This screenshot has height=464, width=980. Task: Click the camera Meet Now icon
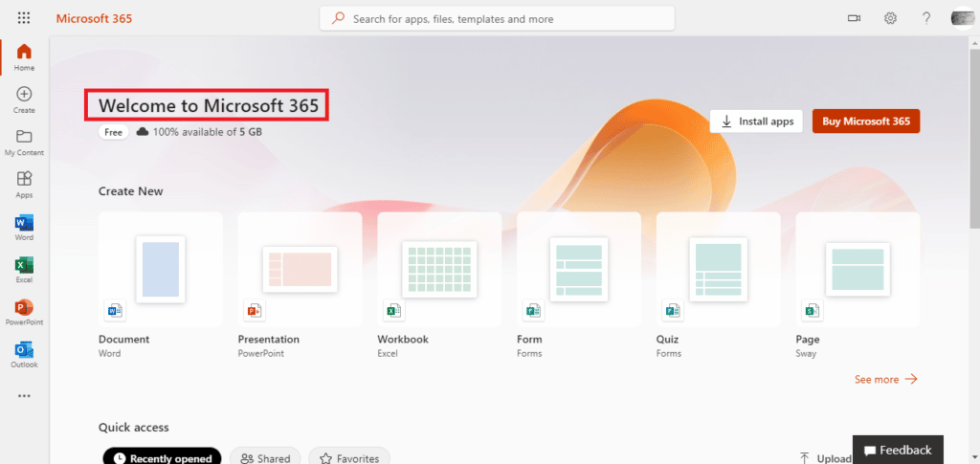855,18
